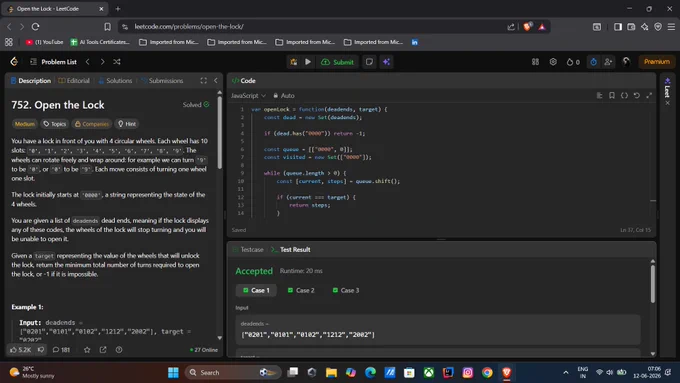Expand the Topics tag
680x383 pixels.
(x=54, y=124)
